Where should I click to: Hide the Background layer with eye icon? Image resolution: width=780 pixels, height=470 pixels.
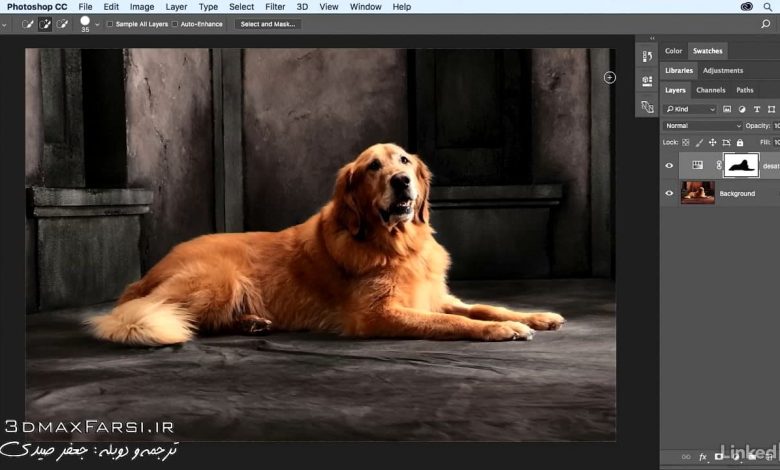[x=669, y=193]
